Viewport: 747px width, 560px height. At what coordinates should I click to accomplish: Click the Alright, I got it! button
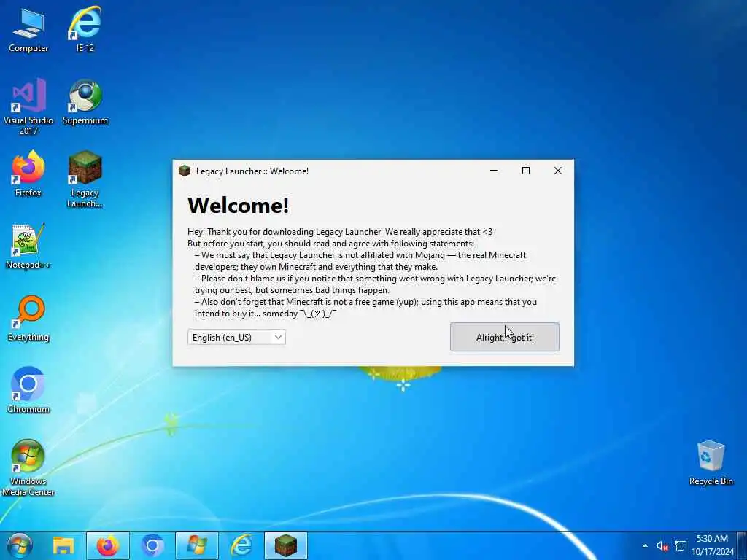[x=505, y=337]
